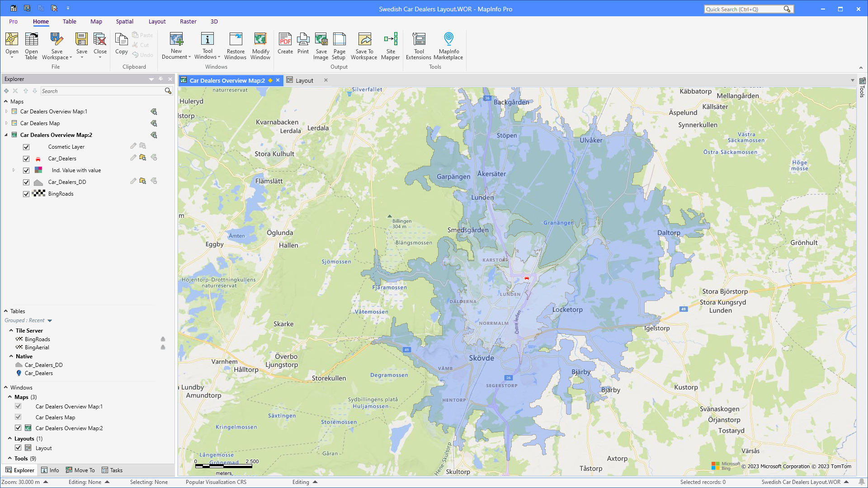Click the Tools panel icon at right edge
This screenshot has height=488, width=868.
click(x=862, y=81)
